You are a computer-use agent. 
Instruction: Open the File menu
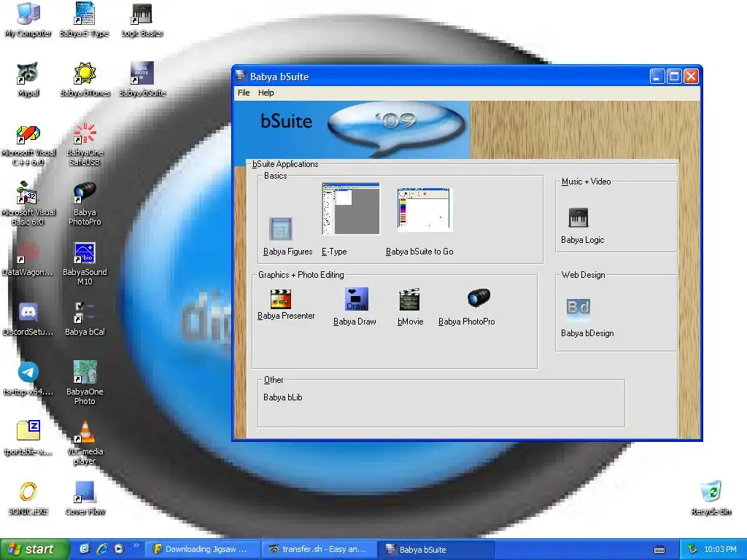pyautogui.click(x=244, y=93)
